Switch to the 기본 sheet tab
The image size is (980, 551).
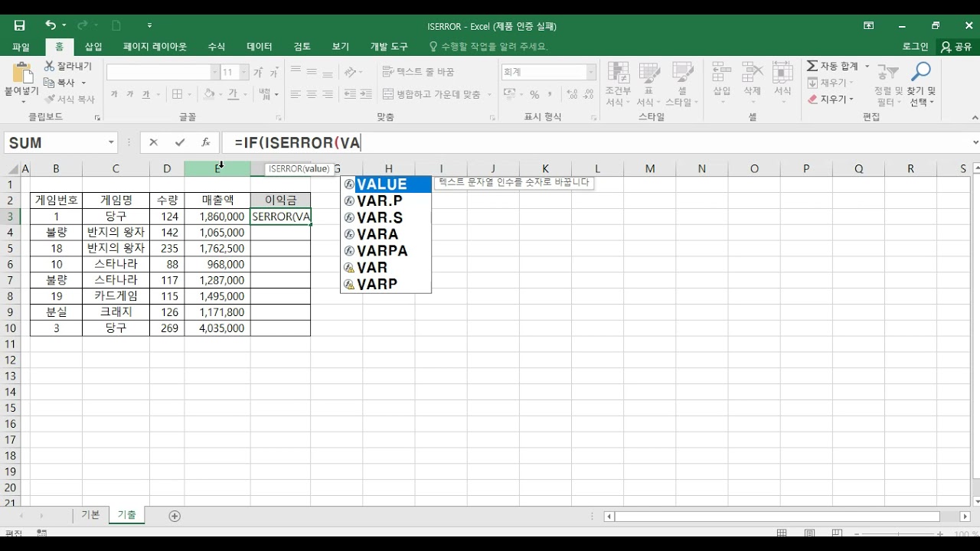90,515
